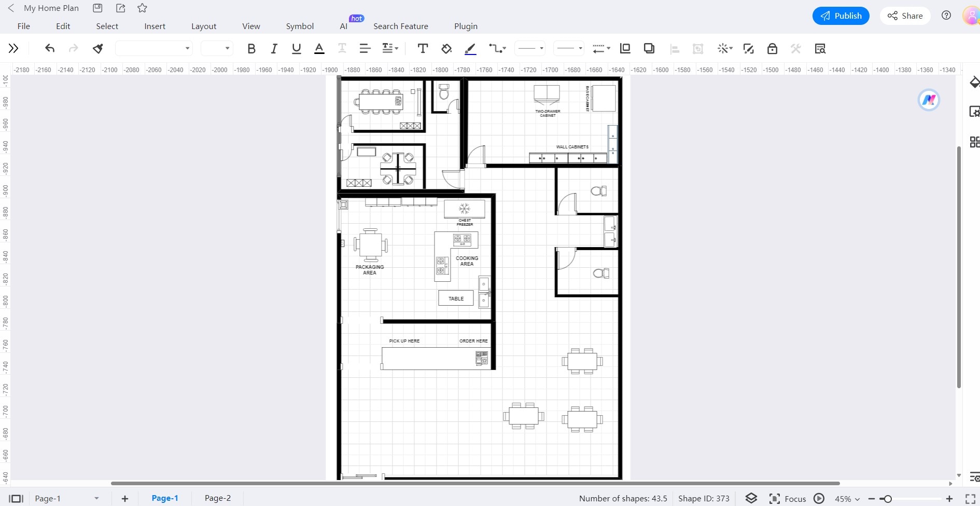
Task: Open the File menu
Action: (x=24, y=26)
